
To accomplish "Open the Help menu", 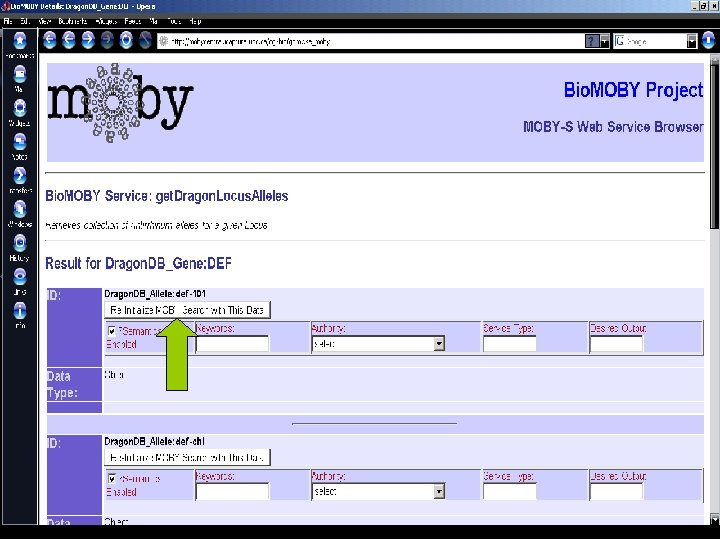I will tap(195, 21).
